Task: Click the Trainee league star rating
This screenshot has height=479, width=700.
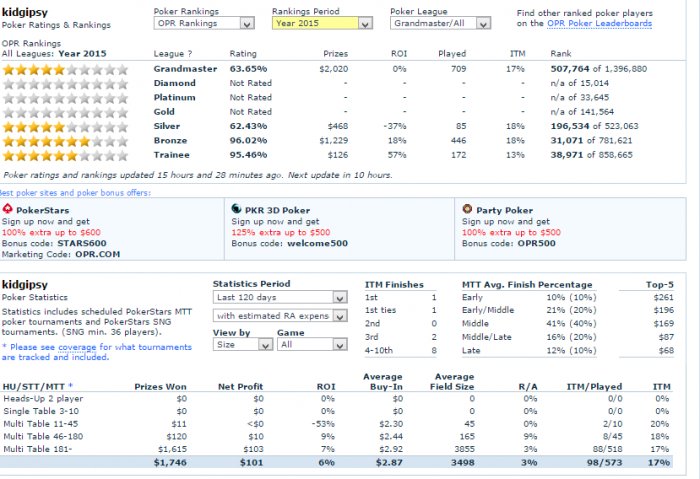Action: (x=66, y=155)
